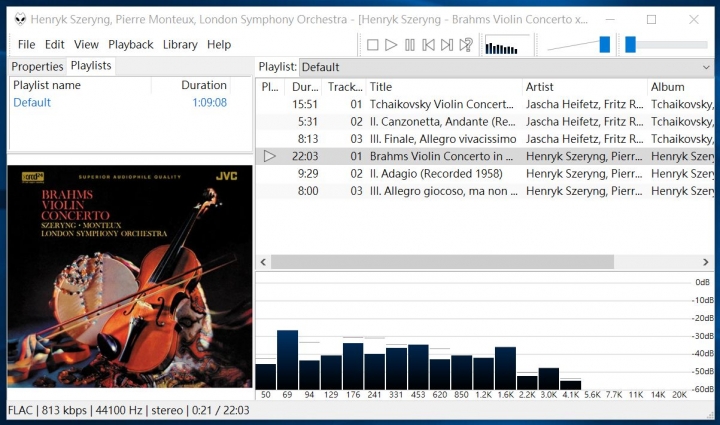This screenshot has height=425, width=720.
Task: Pause playback with the Pause button
Action: [410, 45]
